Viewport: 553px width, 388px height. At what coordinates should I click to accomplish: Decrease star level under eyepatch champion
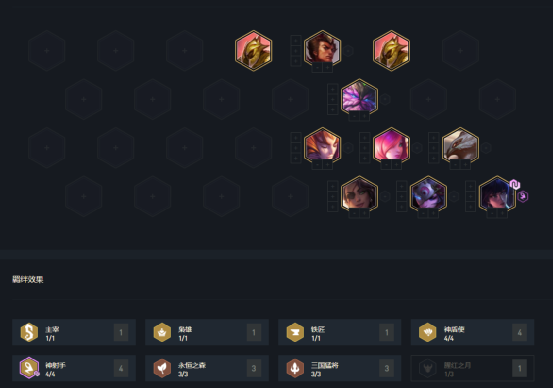354,213
